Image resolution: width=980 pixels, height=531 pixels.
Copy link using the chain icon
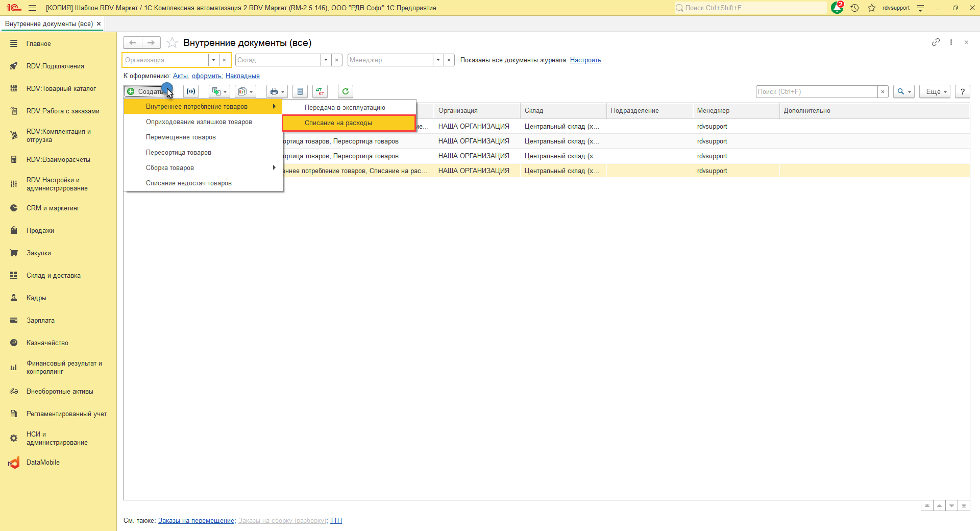click(x=935, y=42)
